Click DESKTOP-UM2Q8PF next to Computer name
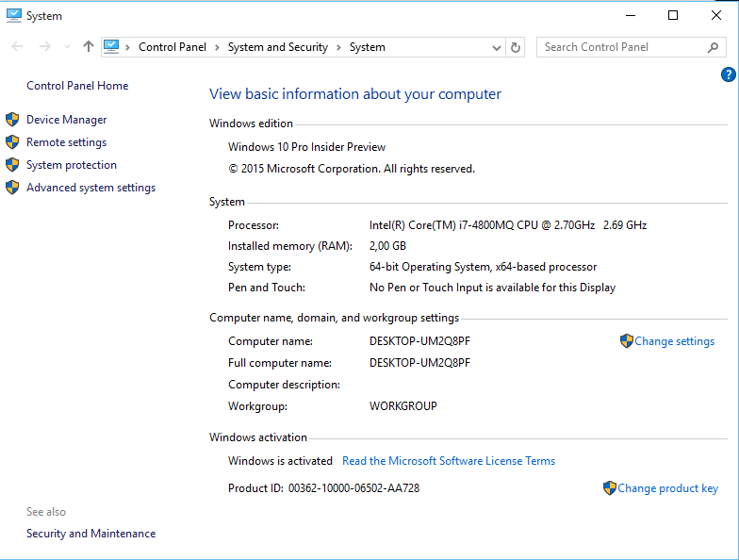Screen dimensions: 739x560 [x=420, y=341]
